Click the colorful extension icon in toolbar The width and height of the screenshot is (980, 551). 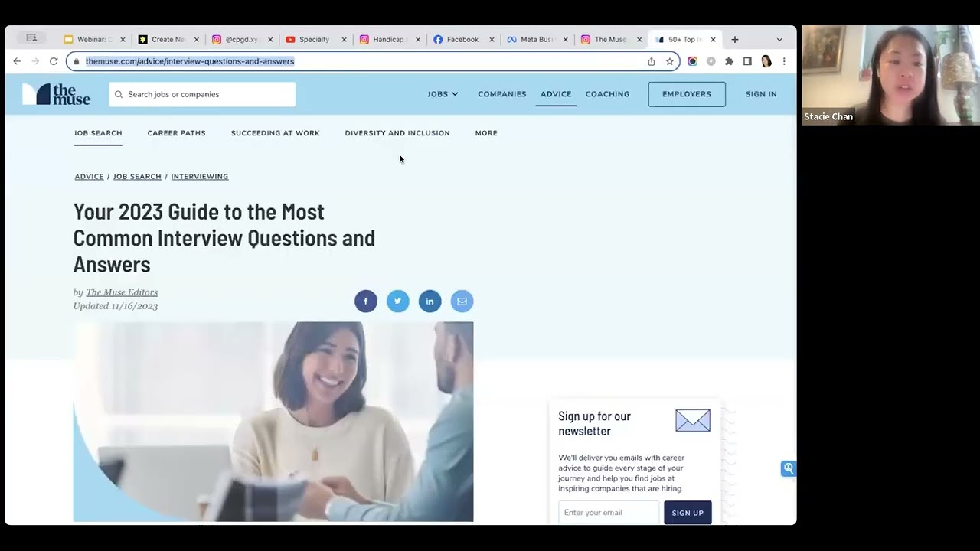click(x=692, y=61)
